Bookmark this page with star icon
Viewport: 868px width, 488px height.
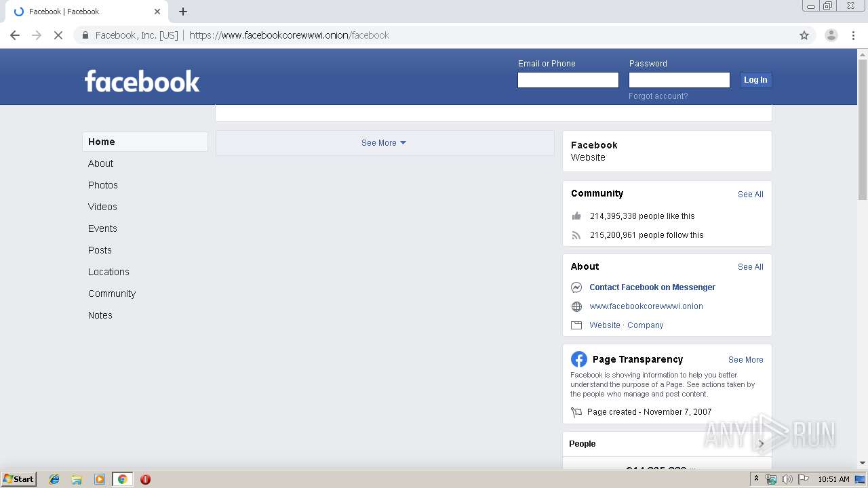pyautogui.click(x=804, y=35)
